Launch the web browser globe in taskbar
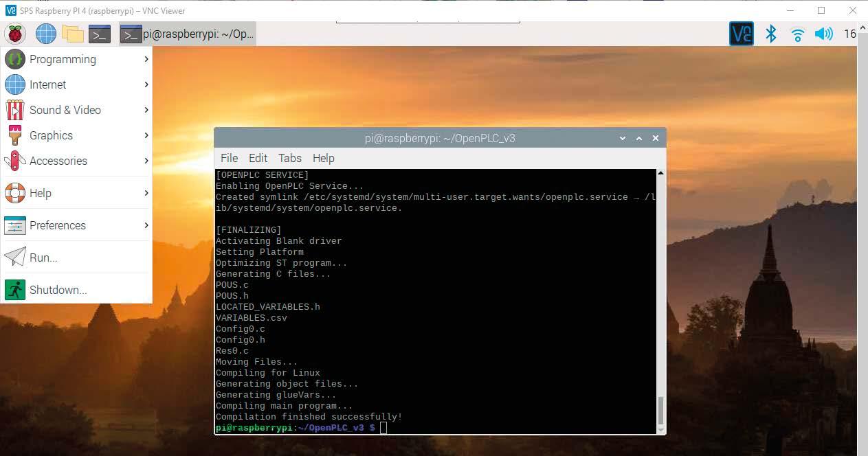 pyautogui.click(x=45, y=34)
